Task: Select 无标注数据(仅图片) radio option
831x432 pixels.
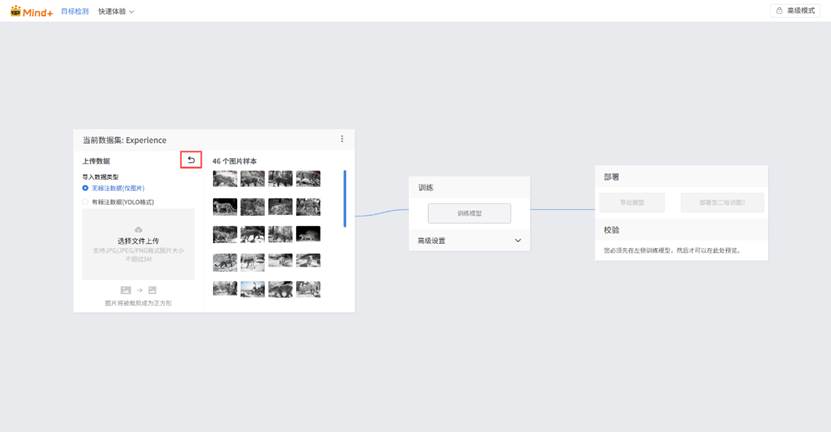Action: pos(86,187)
